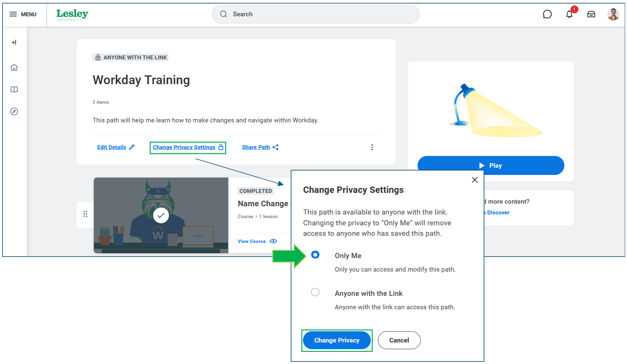The width and height of the screenshot is (627, 364).
Task: Go to Home in sidebar
Action: (x=14, y=67)
